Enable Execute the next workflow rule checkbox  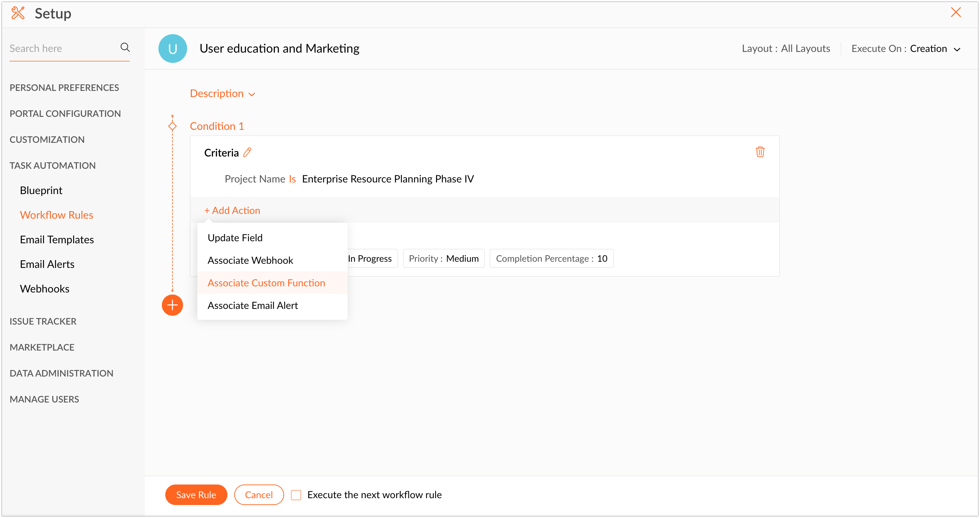point(296,495)
